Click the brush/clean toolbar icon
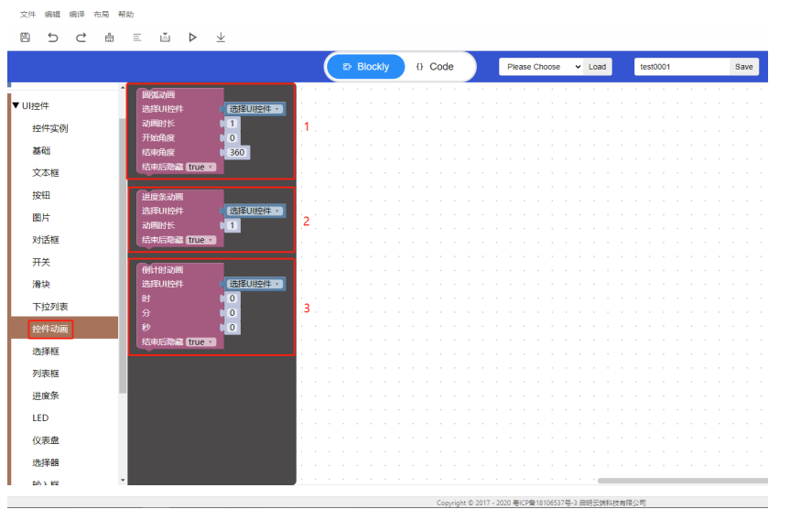Viewport: 812px width, 520px height. pyautogui.click(x=109, y=38)
